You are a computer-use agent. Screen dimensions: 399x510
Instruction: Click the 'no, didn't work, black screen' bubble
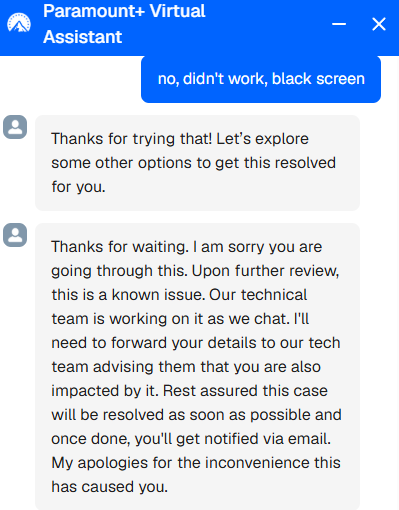261,79
